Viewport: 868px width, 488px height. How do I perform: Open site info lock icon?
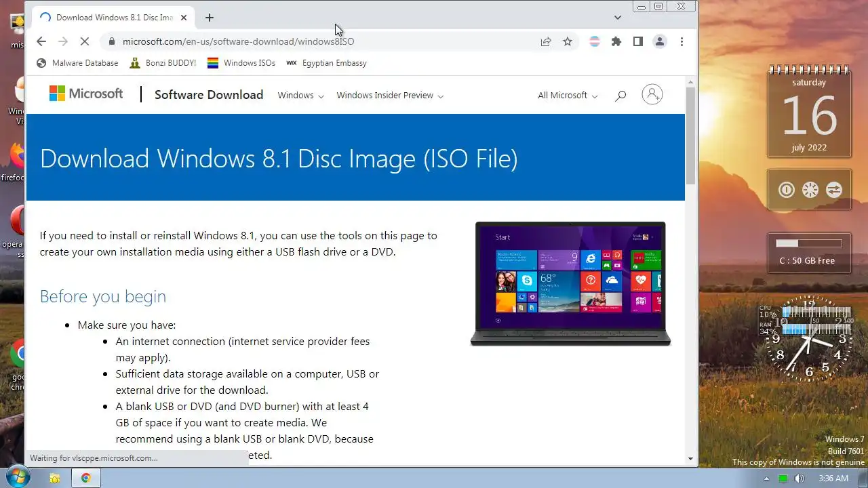coord(111,41)
